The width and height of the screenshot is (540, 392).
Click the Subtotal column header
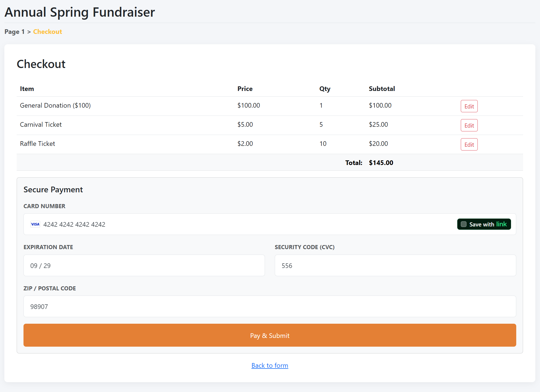click(382, 89)
